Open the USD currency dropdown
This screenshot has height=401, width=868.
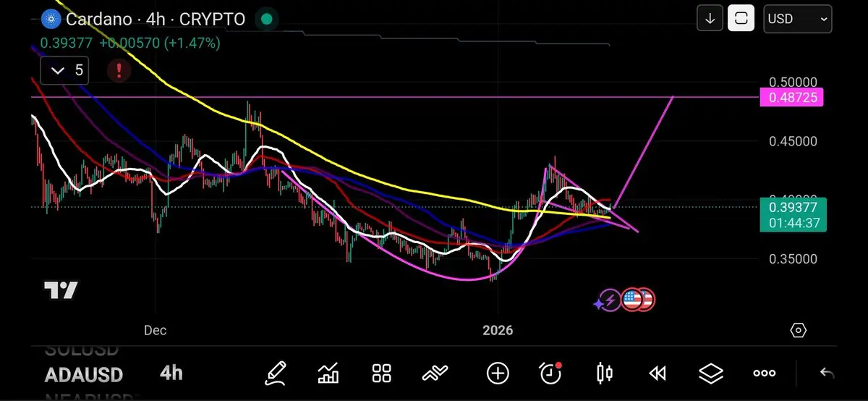pyautogui.click(x=798, y=19)
